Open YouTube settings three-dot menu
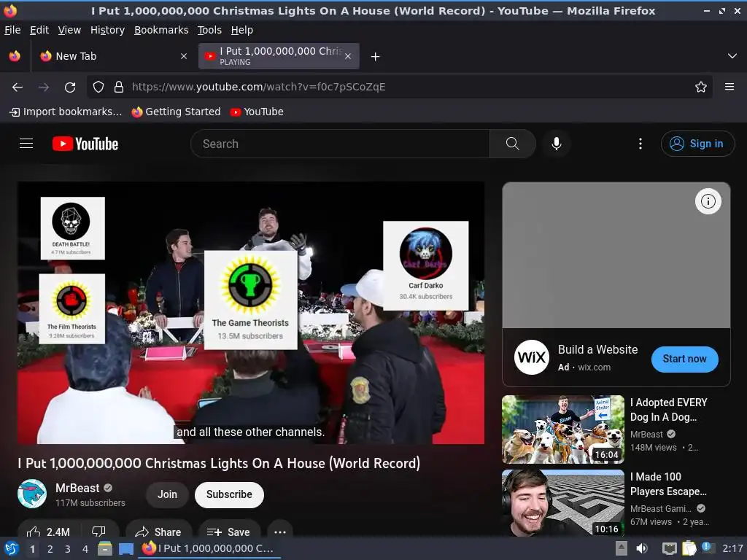 tap(640, 144)
